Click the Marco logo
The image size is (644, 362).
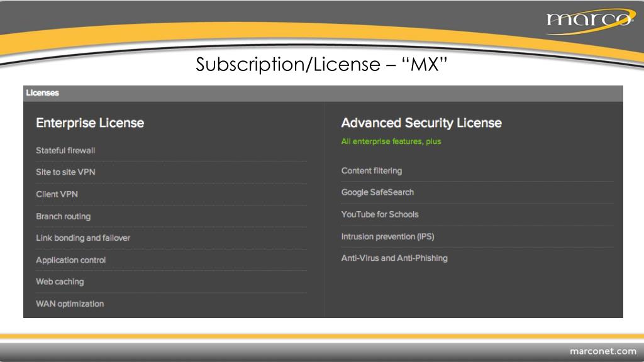coord(591,21)
